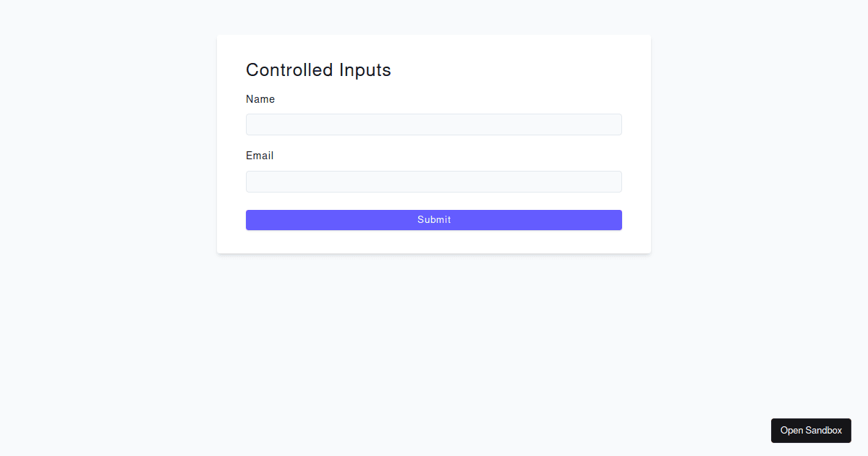
Task: Select the Name label text
Action: pyautogui.click(x=260, y=99)
